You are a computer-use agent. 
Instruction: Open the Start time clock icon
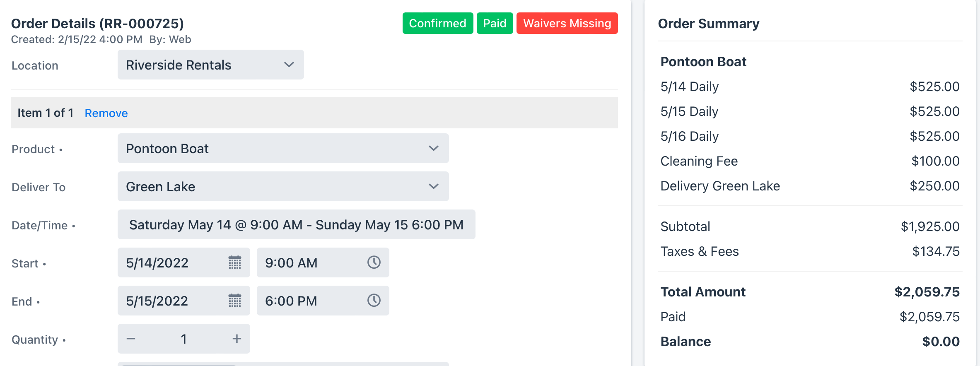click(374, 262)
